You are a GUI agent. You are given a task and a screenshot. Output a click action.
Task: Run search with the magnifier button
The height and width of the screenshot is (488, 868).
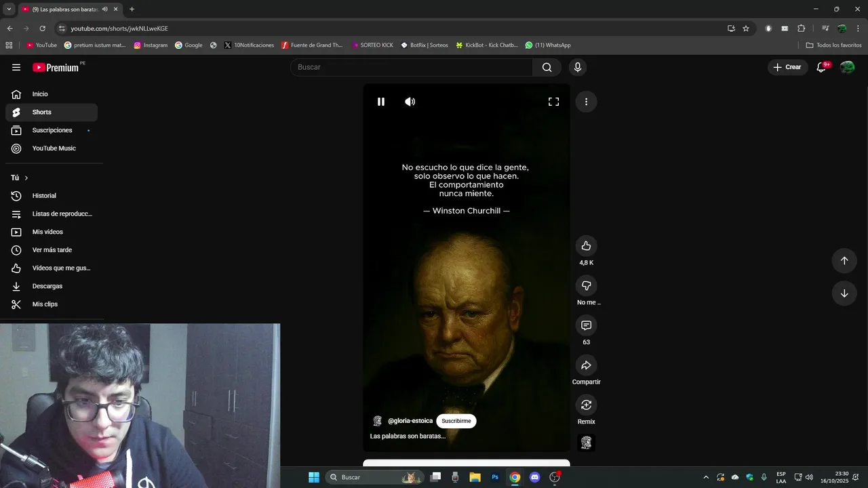(547, 67)
